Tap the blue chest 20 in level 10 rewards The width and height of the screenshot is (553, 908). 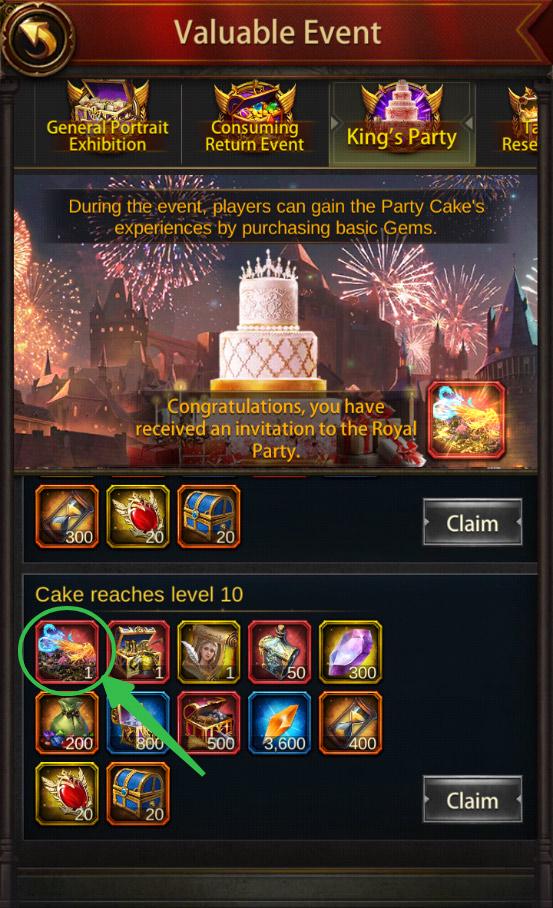138,793
